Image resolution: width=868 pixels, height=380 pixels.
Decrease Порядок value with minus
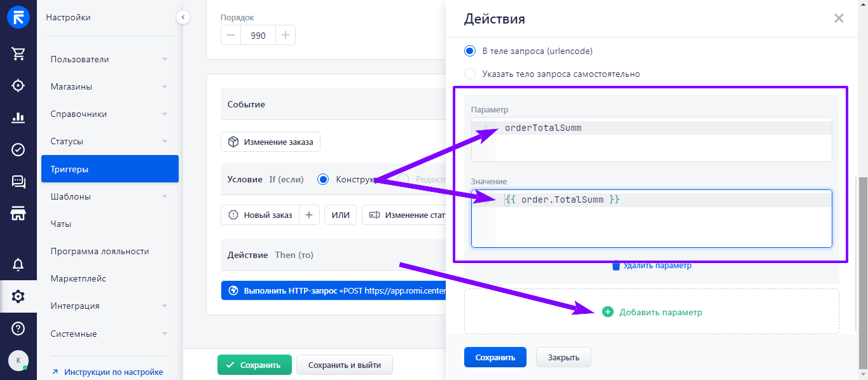(x=231, y=36)
